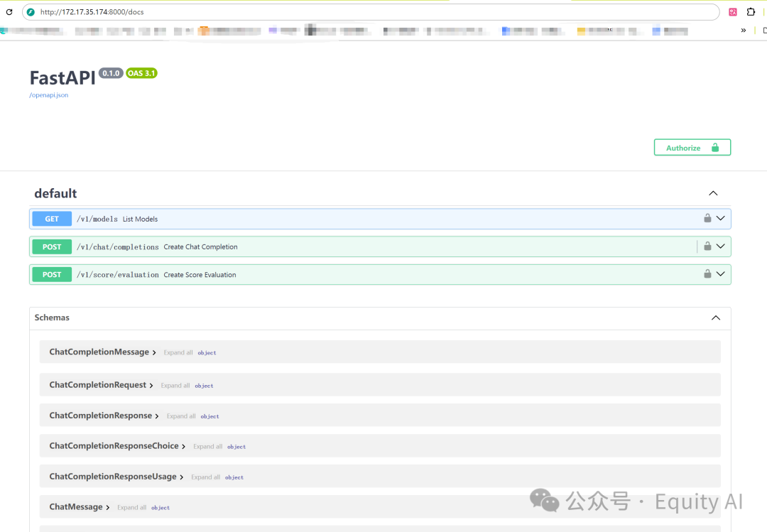This screenshot has width=767, height=532.
Task: Expand the ChatCompletionRequest schema
Action: click(x=101, y=385)
